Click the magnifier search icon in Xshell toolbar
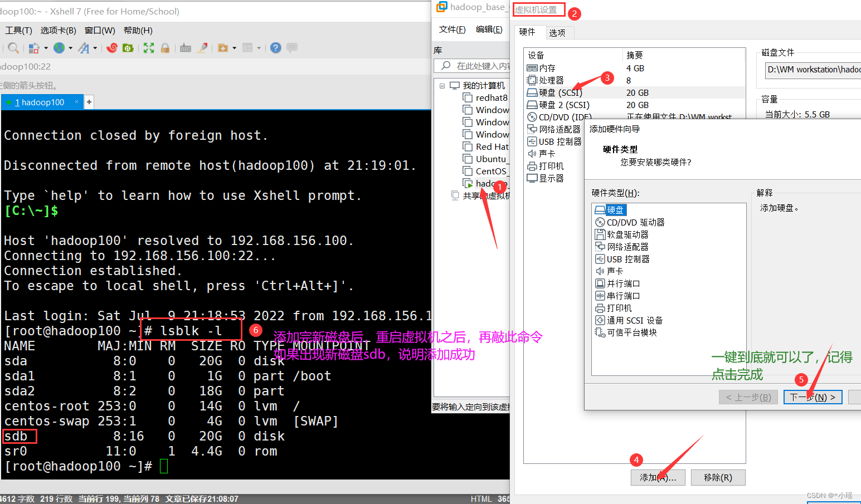 click(13, 48)
